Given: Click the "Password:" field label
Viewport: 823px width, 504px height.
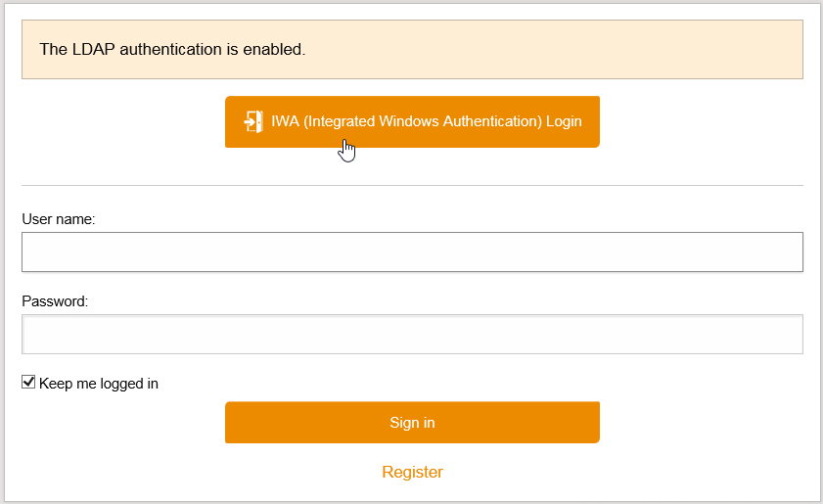Looking at the screenshot, I should tap(55, 301).
